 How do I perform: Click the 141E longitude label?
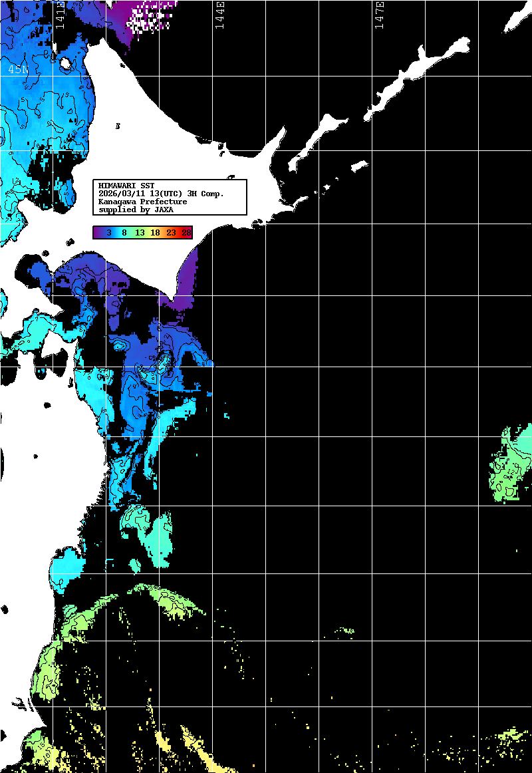[61, 15]
